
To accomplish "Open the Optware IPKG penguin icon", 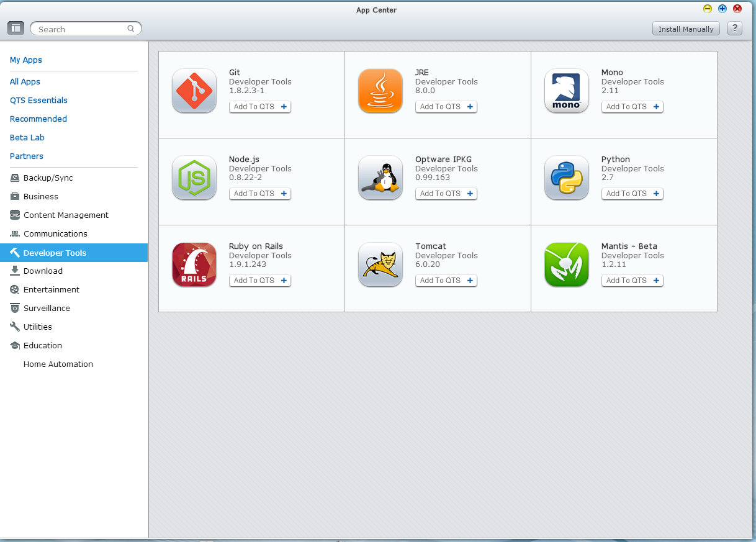I will pyautogui.click(x=380, y=178).
